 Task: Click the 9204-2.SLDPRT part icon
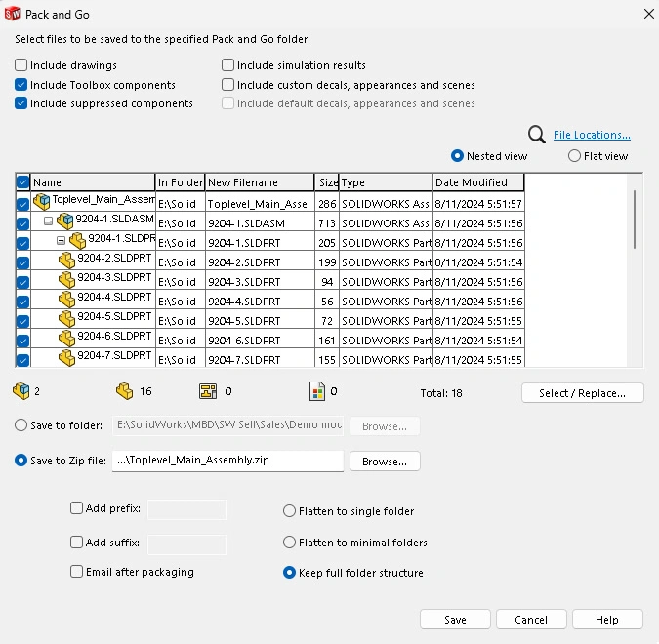[66, 260]
